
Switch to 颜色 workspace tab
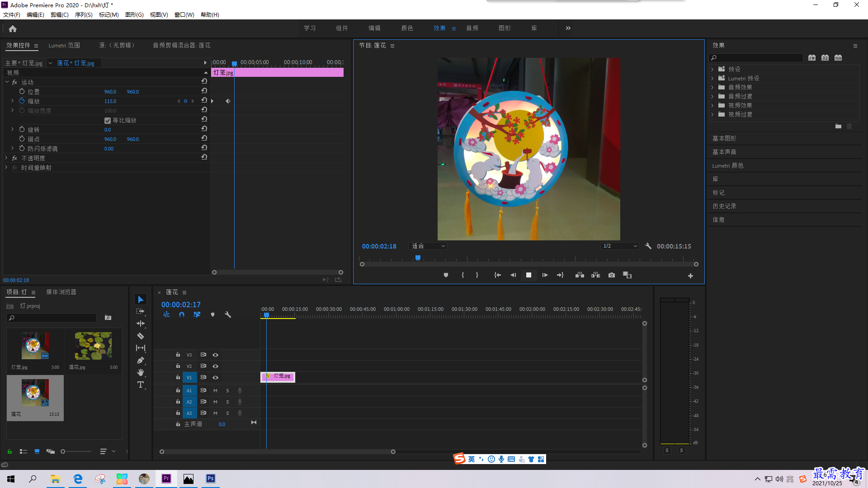tap(407, 28)
